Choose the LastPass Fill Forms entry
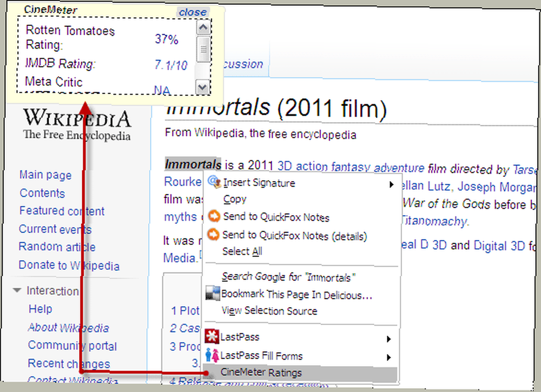The width and height of the screenshot is (541, 392). (261, 355)
